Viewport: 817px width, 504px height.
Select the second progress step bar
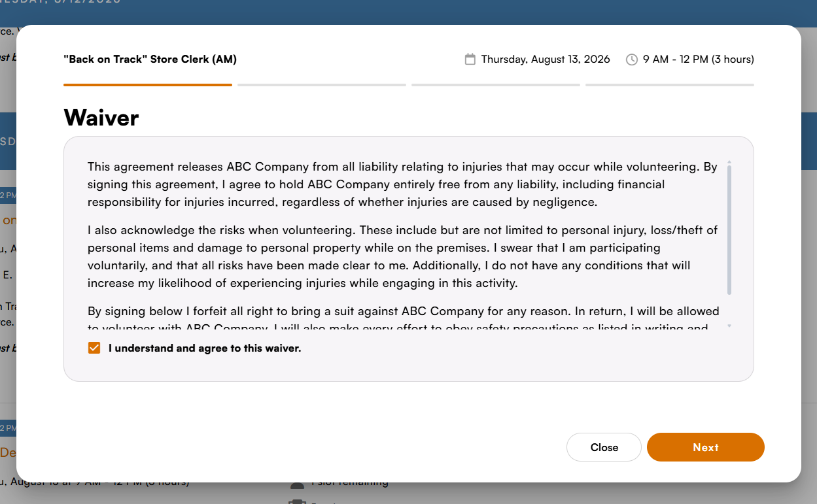(322, 85)
